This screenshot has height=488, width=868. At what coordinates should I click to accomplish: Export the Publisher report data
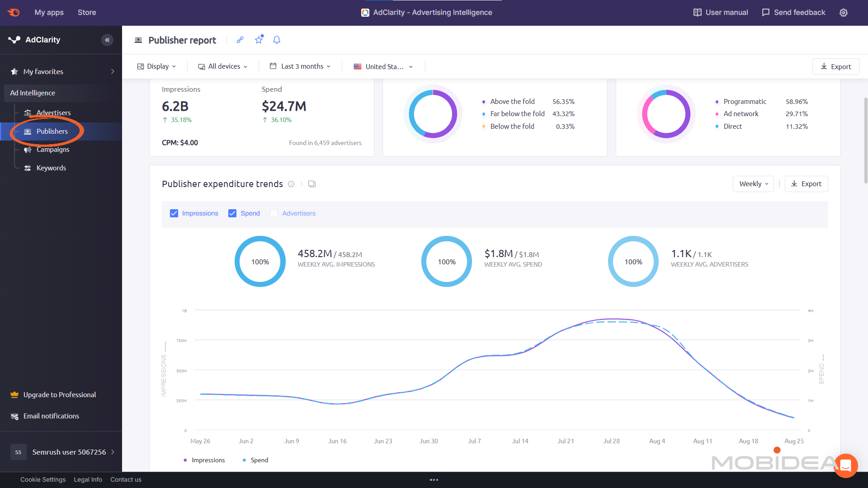coord(835,66)
